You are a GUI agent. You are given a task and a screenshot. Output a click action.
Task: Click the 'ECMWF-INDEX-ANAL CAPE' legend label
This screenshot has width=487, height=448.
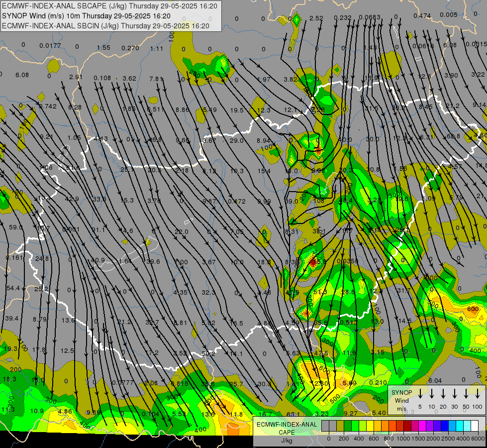coord(287,428)
